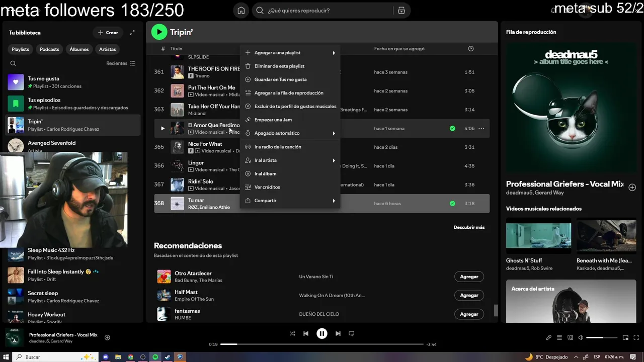Add 'Half Mast' with Agregar button
Viewport: 644px width, 362px height.
click(x=469, y=295)
